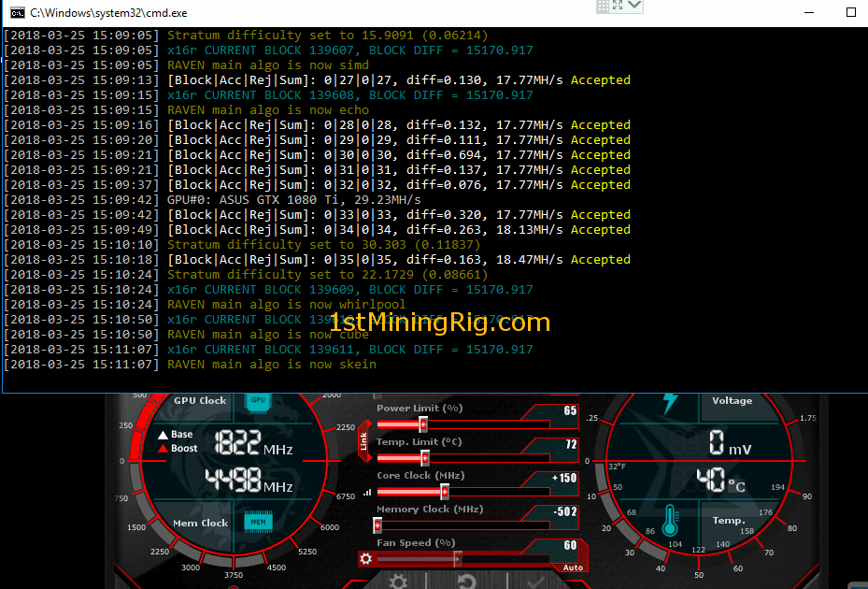Click 'RAVEN main algo is now whirlpool' line
This screenshot has height=589, width=868.
205,305
